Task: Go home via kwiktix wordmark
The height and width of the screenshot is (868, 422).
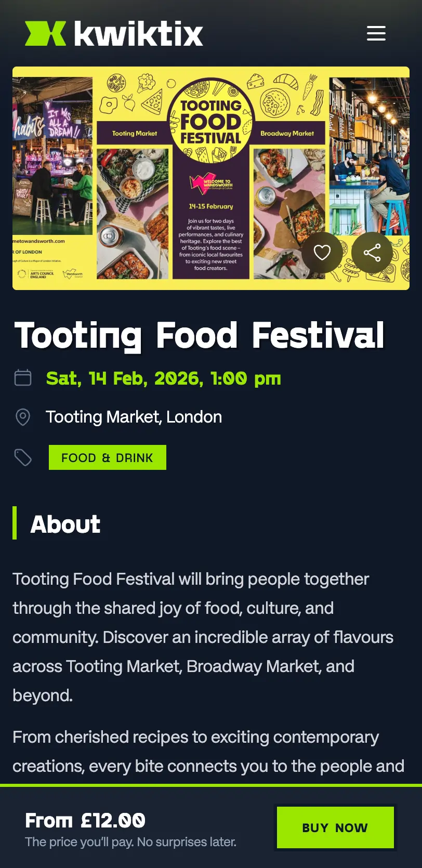Action: [138, 34]
